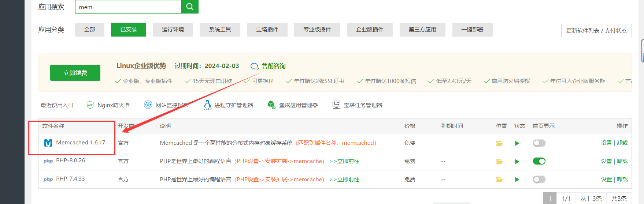
Task: Select the 全部 category tab
Action: (x=90, y=30)
